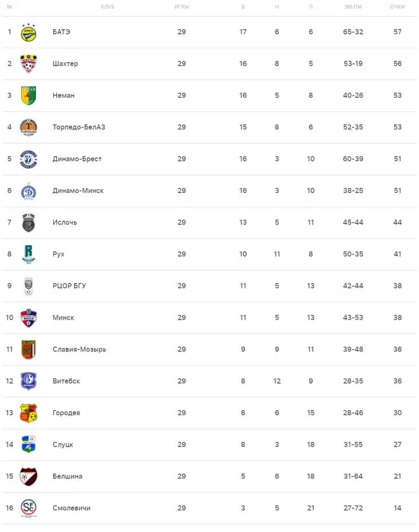419x532 pixels.
Task: Click the Рух team logo
Action: [x=29, y=254]
